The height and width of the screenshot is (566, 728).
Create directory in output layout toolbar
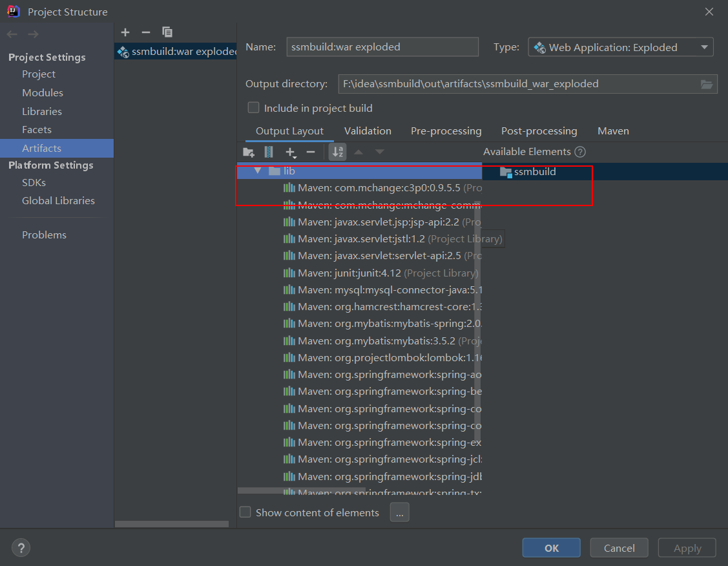coord(249,152)
